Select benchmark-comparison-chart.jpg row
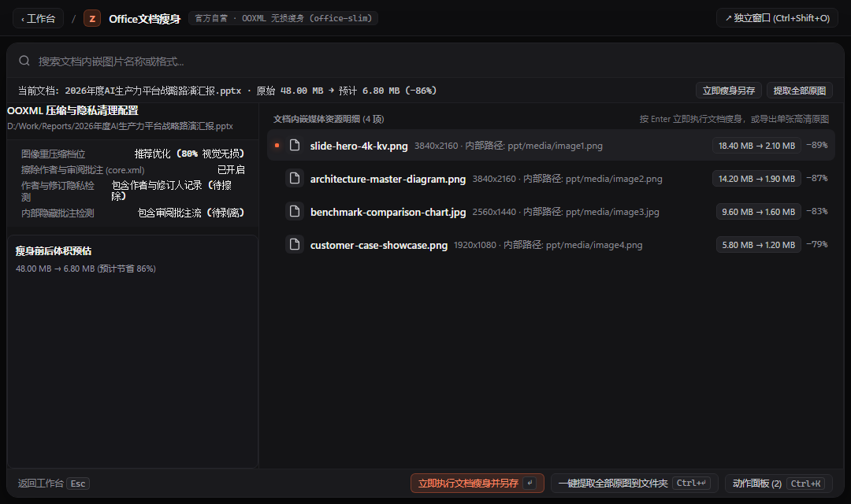The image size is (851, 504). (x=551, y=211)
